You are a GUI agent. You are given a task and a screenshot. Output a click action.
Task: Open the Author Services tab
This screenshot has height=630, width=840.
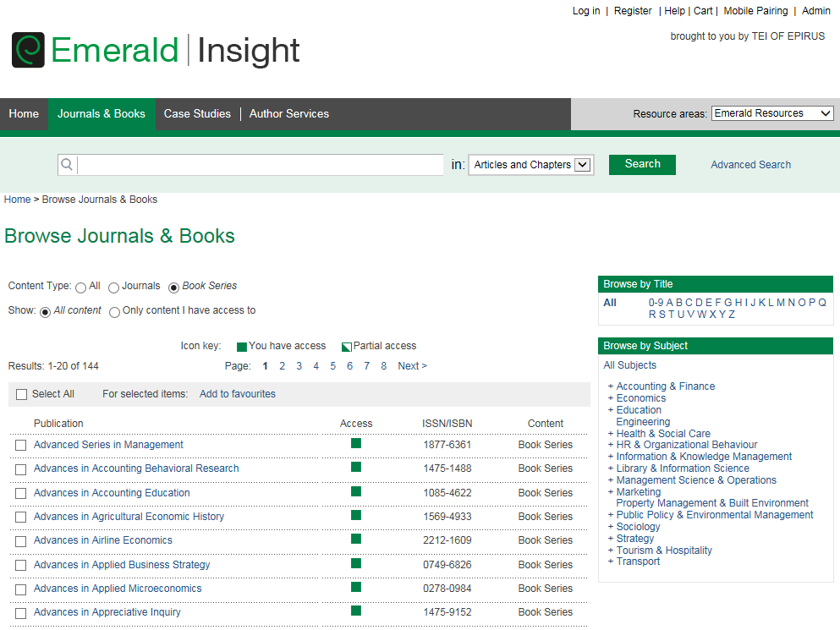tap(289, 113)
